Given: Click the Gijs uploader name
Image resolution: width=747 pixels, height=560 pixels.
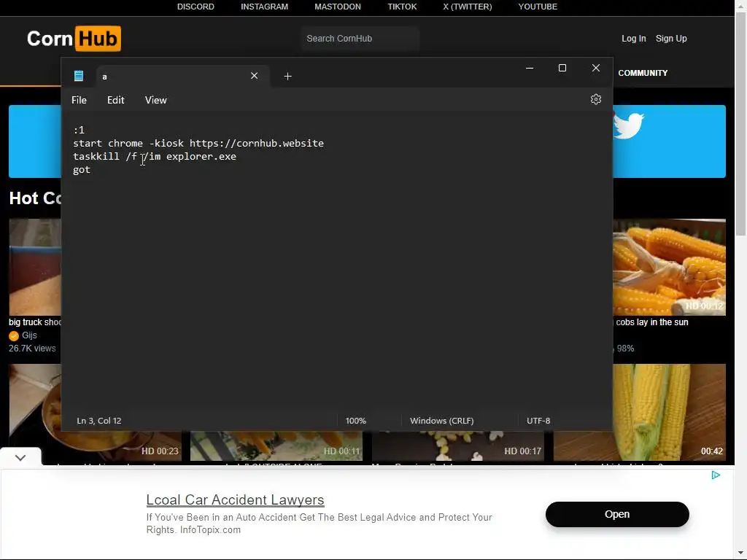Looking at the screenshot, I should click(29, 335).
